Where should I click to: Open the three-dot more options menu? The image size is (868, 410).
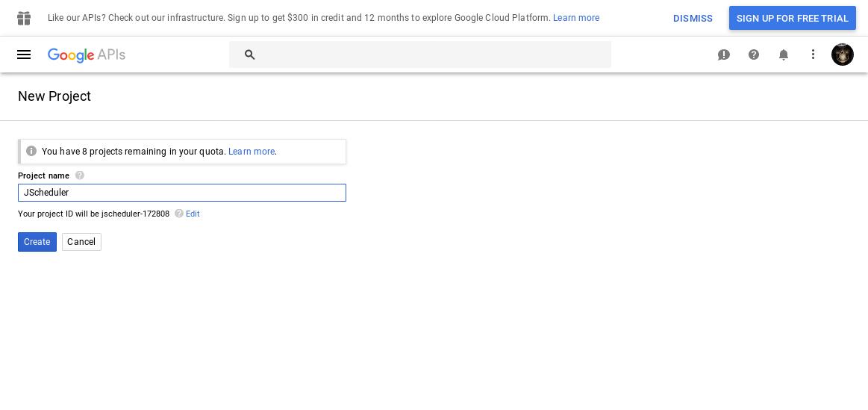point(813,55)
